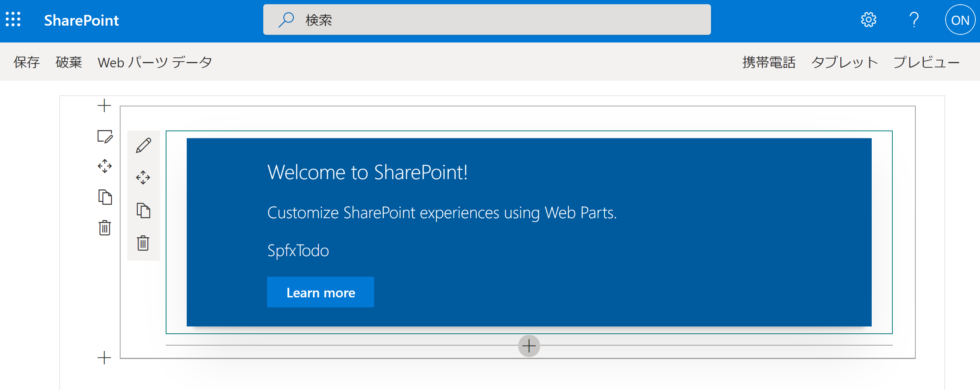This screenshot has width=980, height=390.
Task: Add a new web part with the circular plus
Action: point(529,346)
